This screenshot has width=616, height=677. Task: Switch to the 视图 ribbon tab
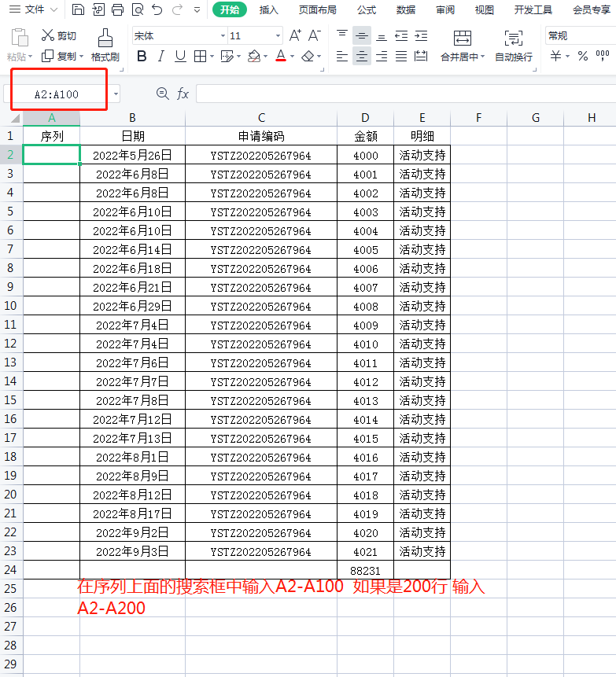pos(485,10)
